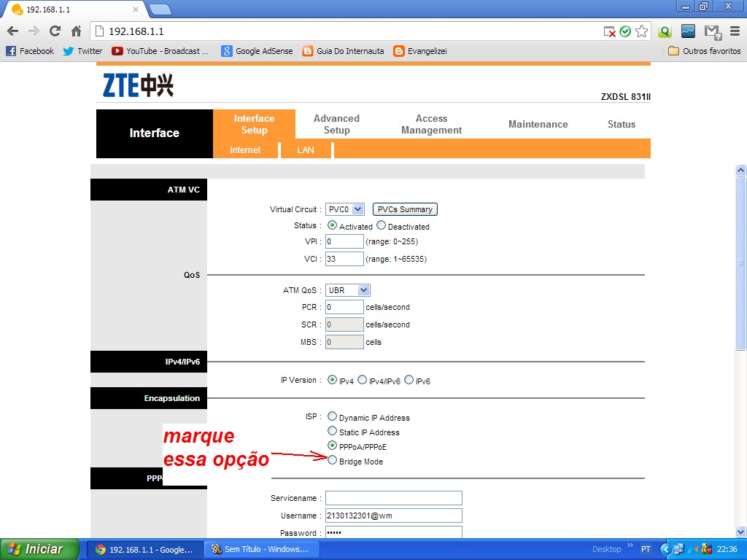Screen dimensions: 747x560
Task: Click the Google Analytics extension icon
Action: point(688,31)
